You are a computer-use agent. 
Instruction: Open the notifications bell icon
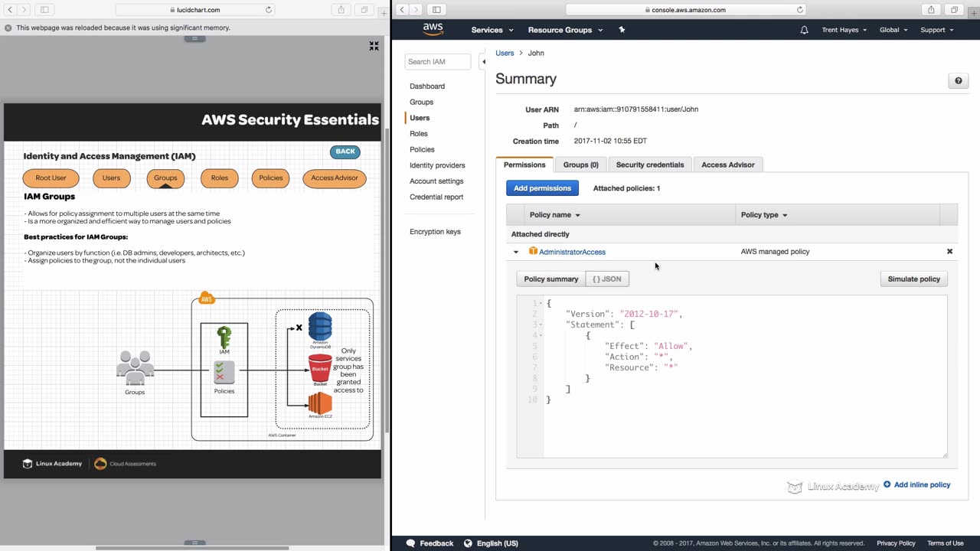click(x=804, y=30)
